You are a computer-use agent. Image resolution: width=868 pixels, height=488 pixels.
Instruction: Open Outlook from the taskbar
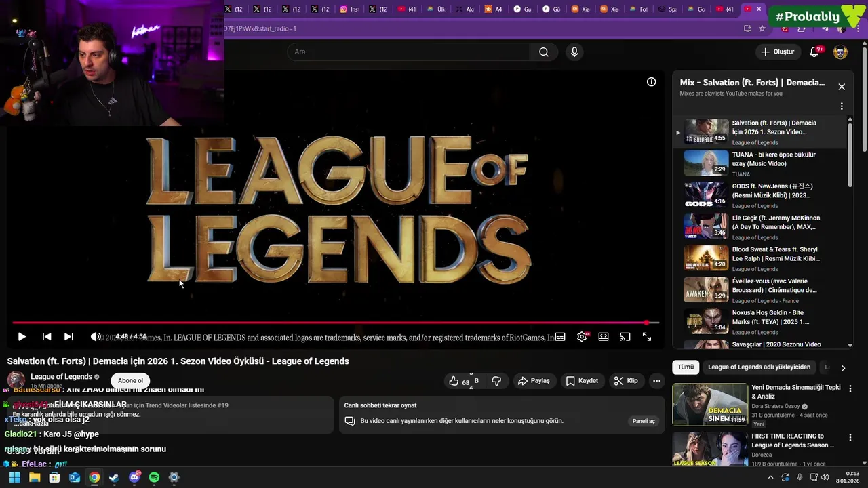tap(75, 477)
